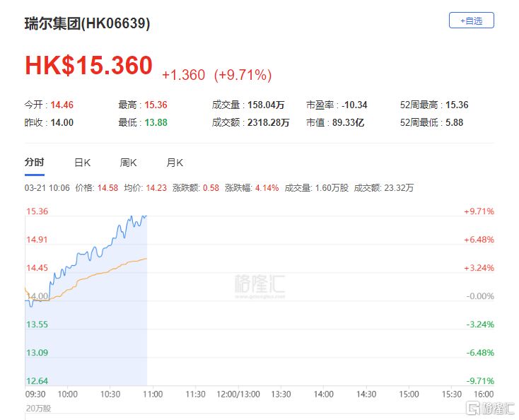Click the 最低 value 13.88
519x420 pixels.
tap(156, 123)
